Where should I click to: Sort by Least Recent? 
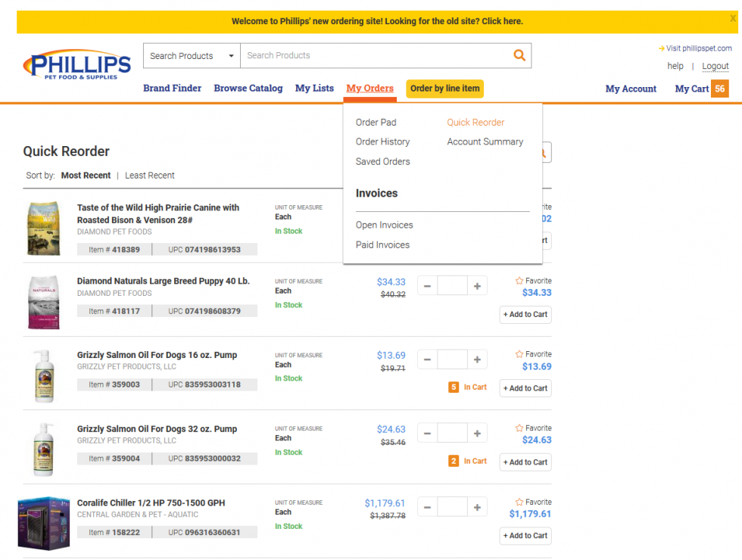click(150, 175)
